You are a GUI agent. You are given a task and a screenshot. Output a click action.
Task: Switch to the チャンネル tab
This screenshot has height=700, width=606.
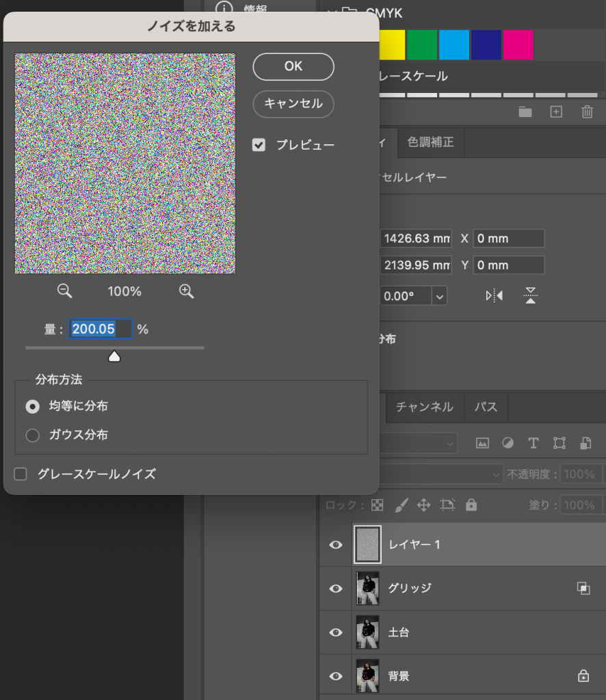coord(424,407)
